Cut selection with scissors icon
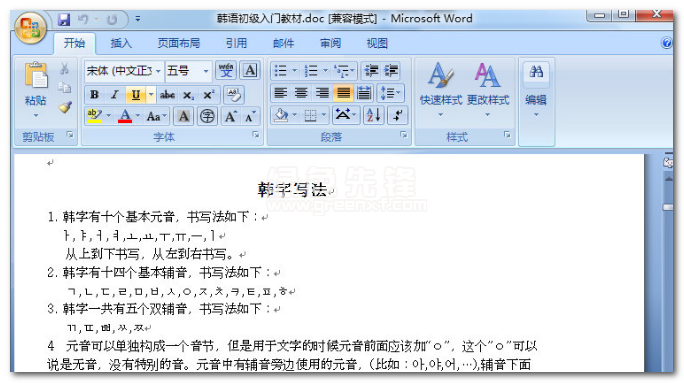The width and height of the screenshot is (684, 383). pyautogui.click(x=65, y=68)
